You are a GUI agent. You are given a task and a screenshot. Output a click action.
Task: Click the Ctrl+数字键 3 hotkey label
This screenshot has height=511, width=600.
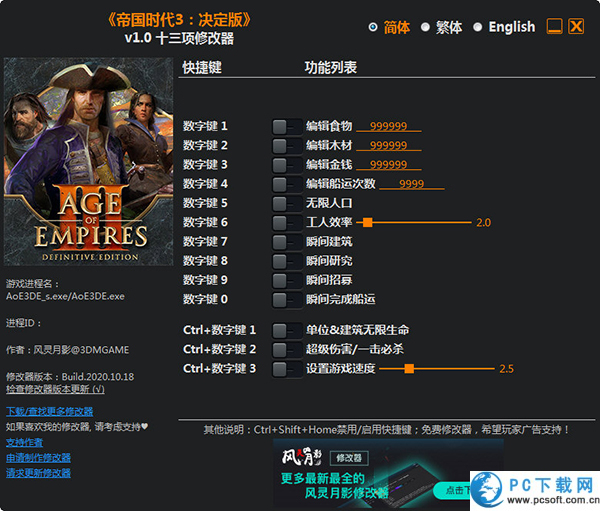click(219, 369)
